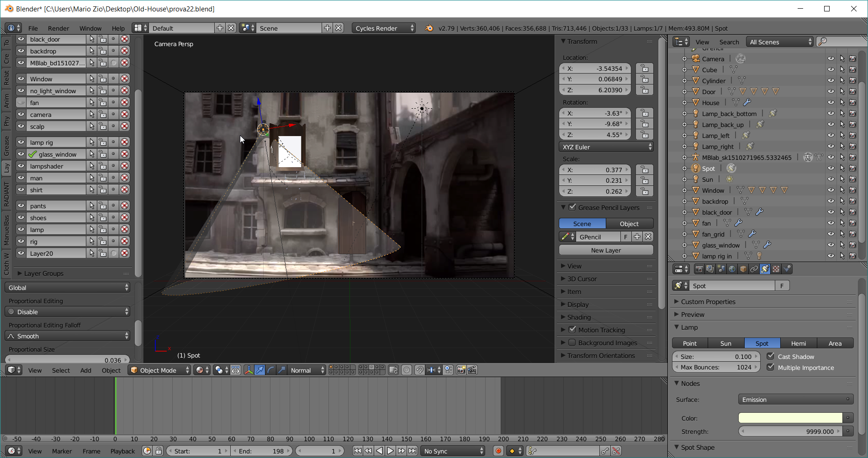The width and height of the screenshot is (868, 458).
Task: Open the Render Layers properties tab
Action: point(710,269)
